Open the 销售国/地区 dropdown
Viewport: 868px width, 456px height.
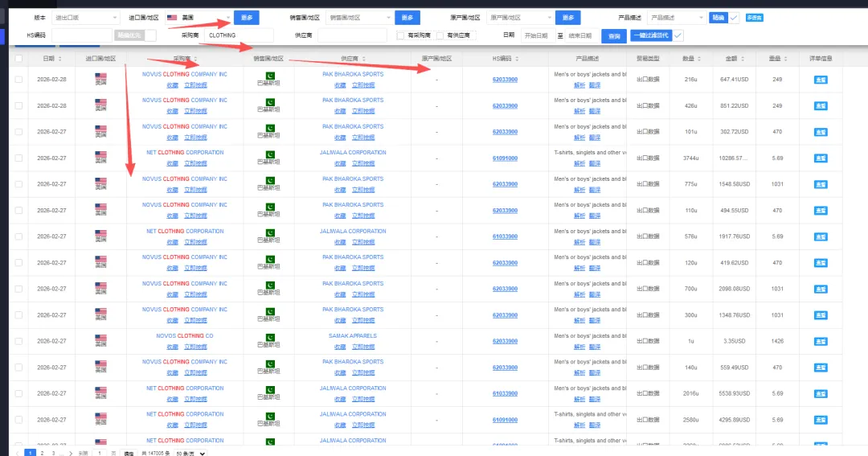(359, 18)
